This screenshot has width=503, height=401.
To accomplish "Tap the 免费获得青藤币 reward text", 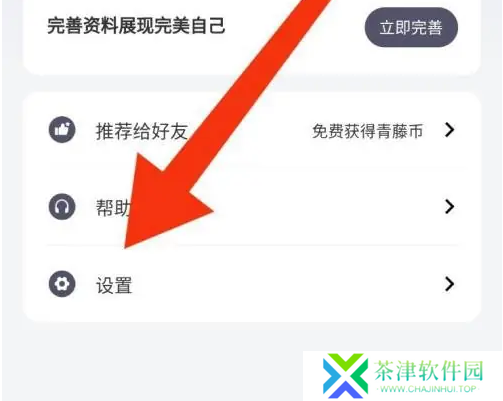I will (x=368, y=131).
